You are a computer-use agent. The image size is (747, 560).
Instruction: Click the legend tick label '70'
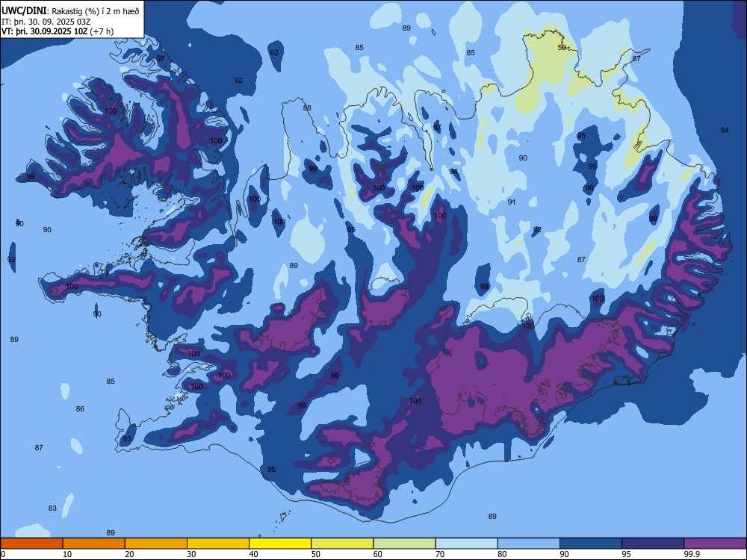(440, 554)
